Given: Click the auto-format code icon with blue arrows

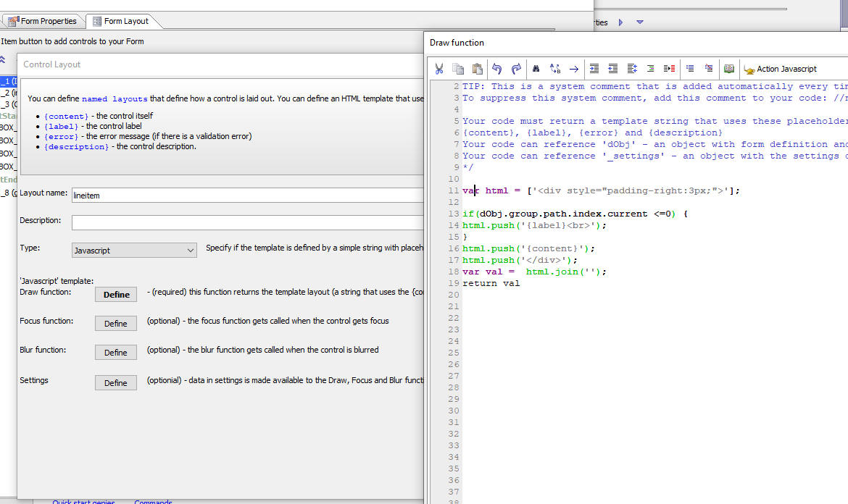Looking at the screenshot, I should (x=632, y=69).
